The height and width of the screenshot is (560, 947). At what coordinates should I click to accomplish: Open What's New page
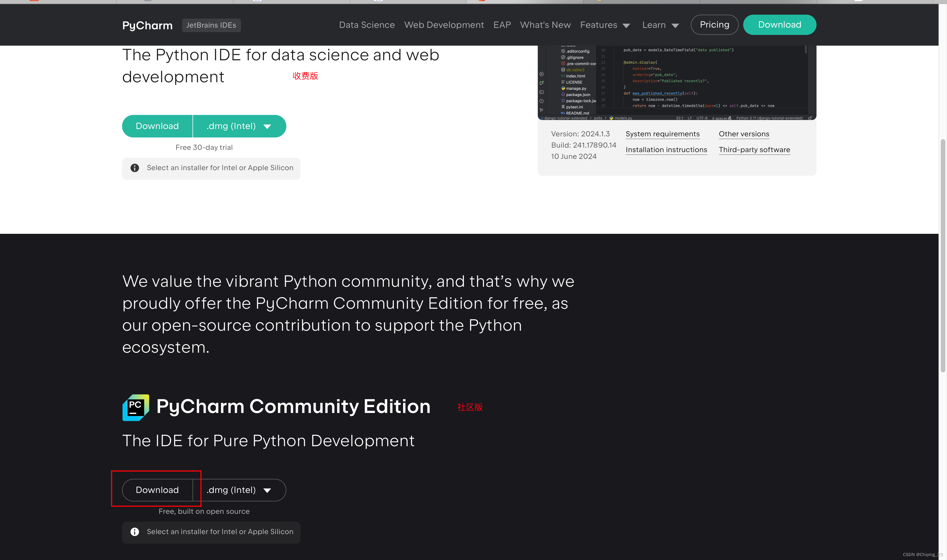pyautogui.click(x=545, y=25)
